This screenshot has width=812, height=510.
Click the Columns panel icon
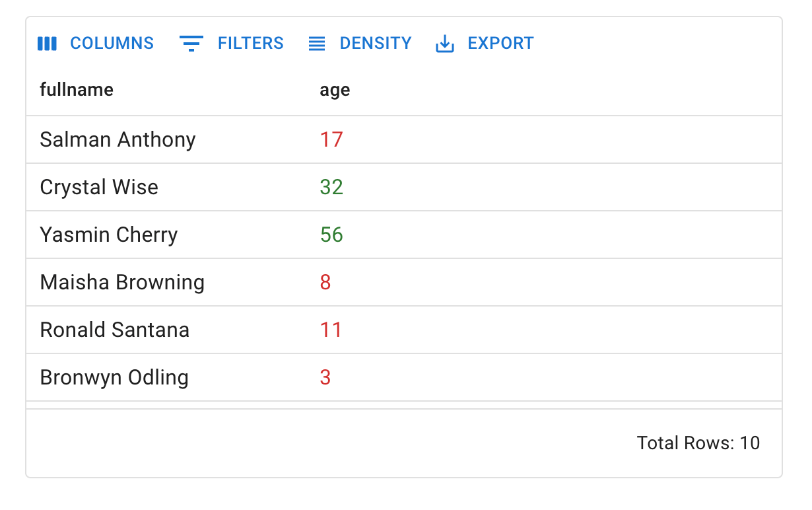pyautogui.click(x=47, y=43)
